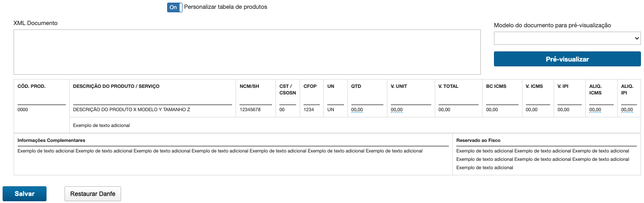This screenshot has width=644, height=203.
Task: Click the Reservado ao Fisco section heading
Action: [478, 140]
